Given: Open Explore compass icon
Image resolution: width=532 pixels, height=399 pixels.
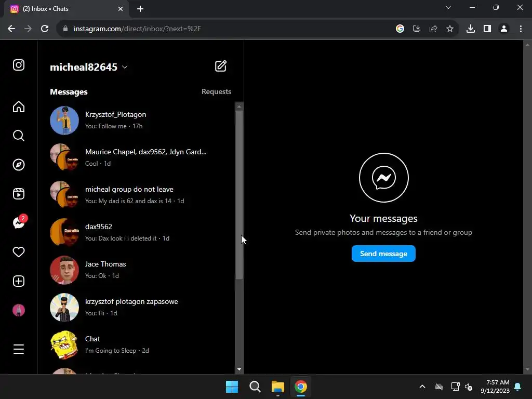Looking at the screenshot, I should point(19,165).
